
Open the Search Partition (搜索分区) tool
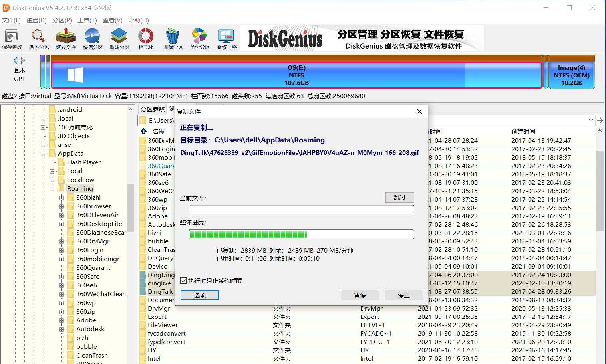click(x=39, y=39)
